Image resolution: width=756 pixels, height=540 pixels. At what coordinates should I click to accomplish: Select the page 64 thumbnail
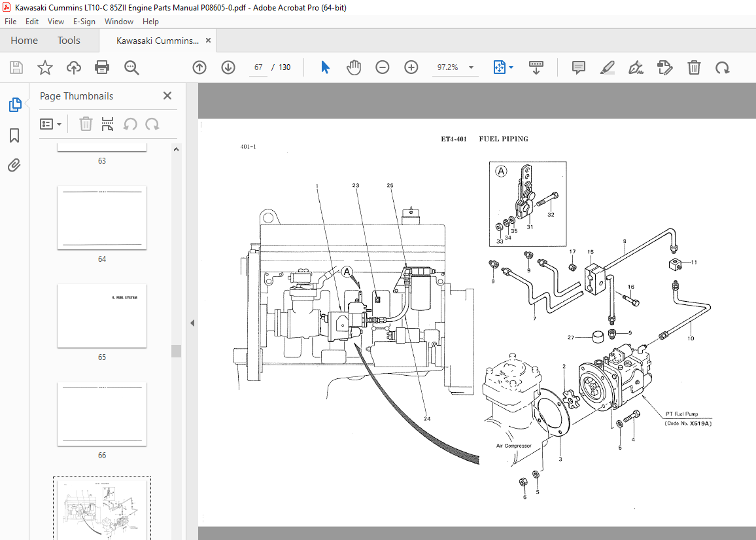tap(102, 218)
